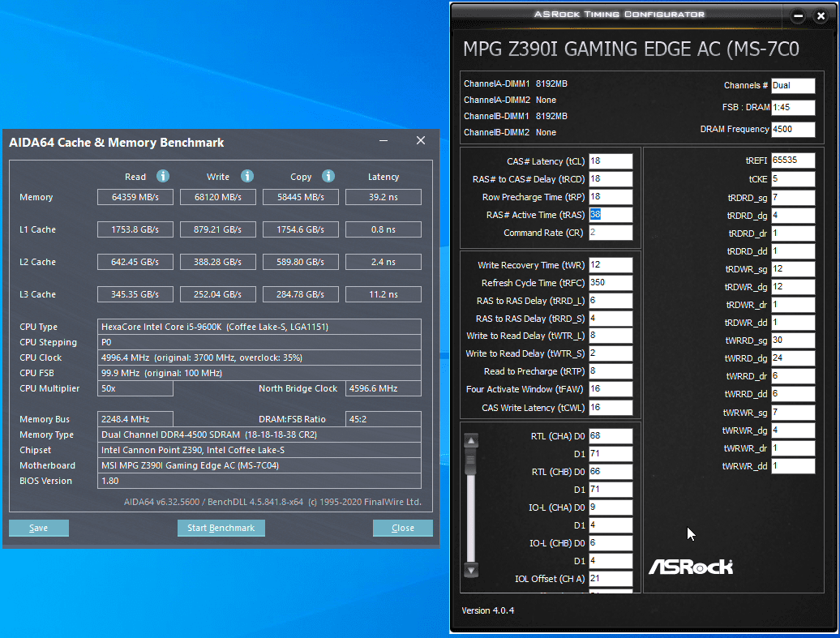Click the tCKE value field

[x=794, y=178]
